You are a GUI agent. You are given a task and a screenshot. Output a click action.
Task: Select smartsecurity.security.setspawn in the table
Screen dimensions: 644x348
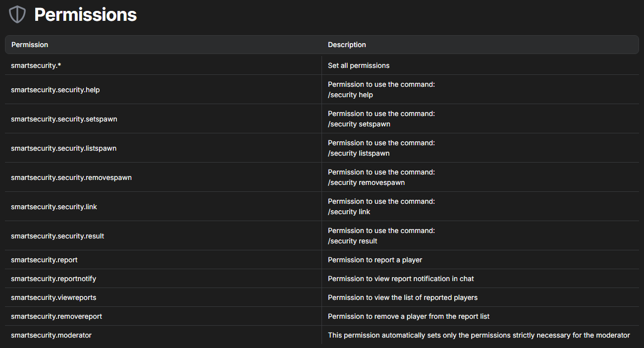64,119
